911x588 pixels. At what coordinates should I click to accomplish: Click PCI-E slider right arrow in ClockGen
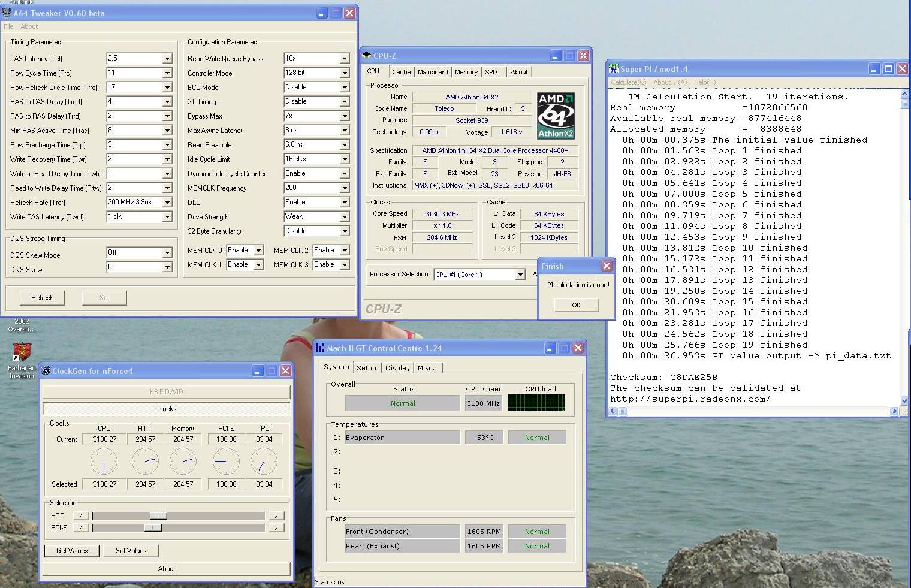point(276,528)
